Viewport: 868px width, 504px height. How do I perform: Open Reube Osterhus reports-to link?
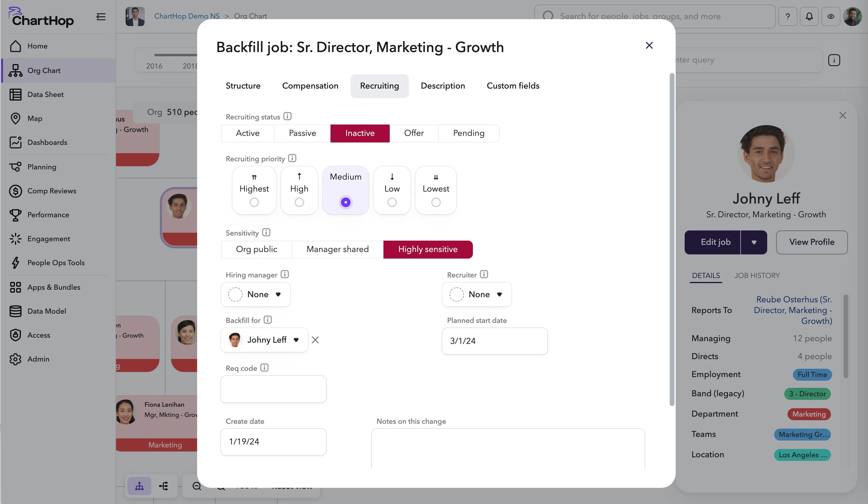pos(793,310)
